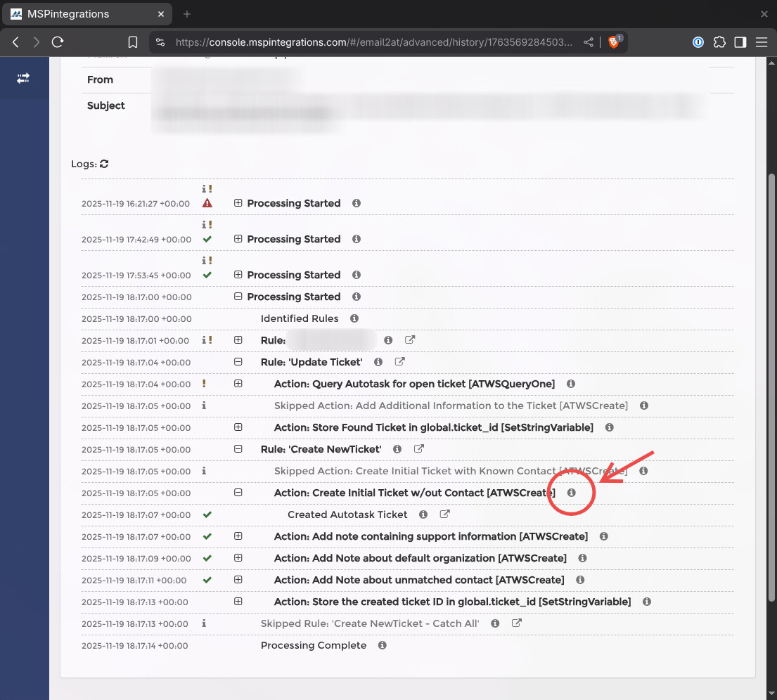This screenshot has height=700, width=777.
Task: Click the refresh icon next to Logs
Action: click(104, 164)
